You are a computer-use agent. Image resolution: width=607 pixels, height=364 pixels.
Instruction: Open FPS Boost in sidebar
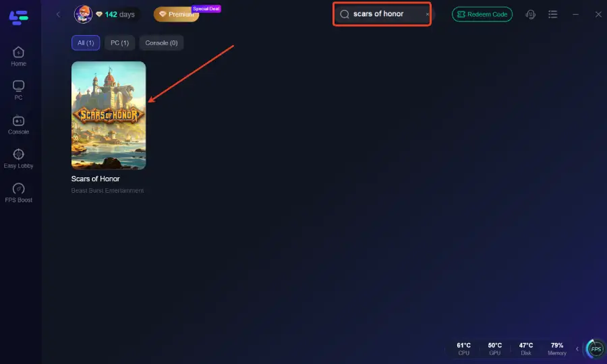(x=18, y=193)
